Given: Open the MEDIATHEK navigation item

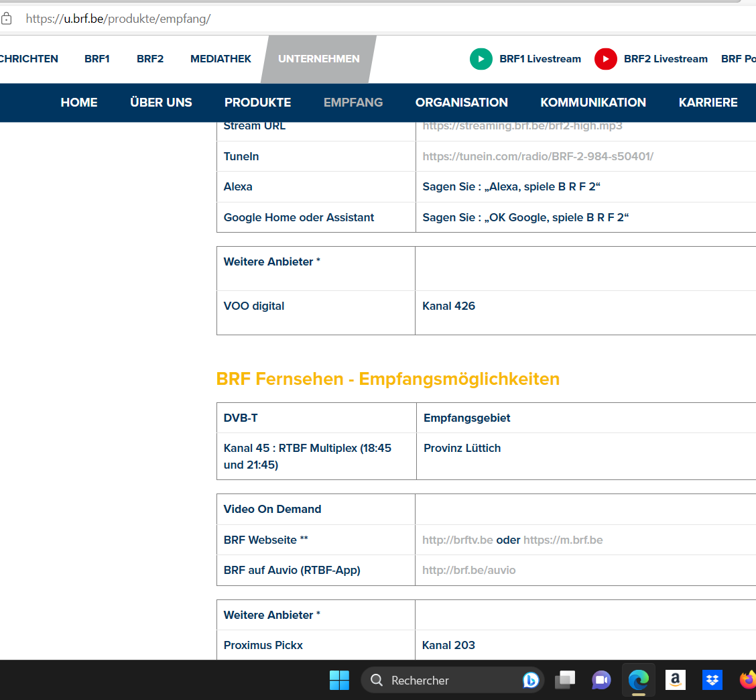Looking at the screenshot, I should click(220, 59).
